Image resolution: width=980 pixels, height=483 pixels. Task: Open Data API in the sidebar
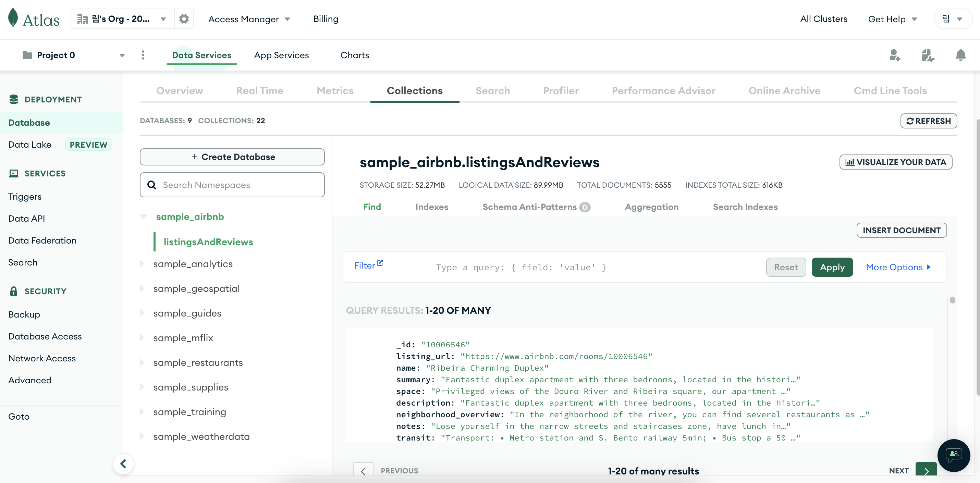coord(27,218)
